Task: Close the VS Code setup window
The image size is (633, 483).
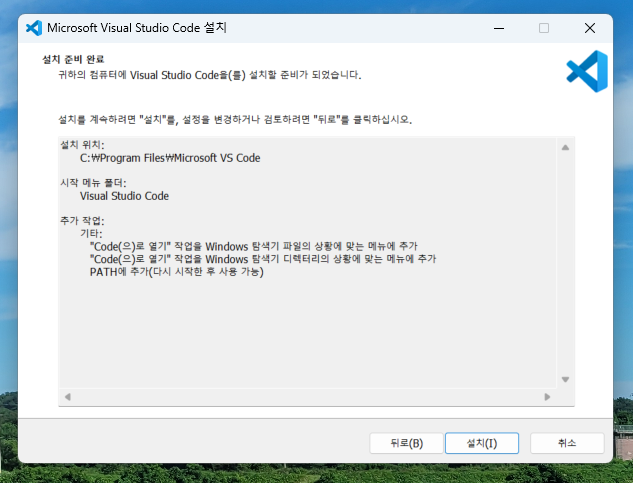Action: [590, 28]
